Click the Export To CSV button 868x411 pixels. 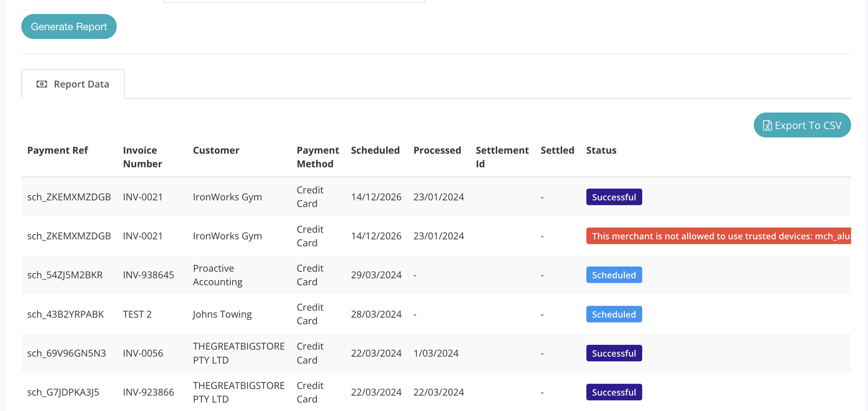click(x=802, y=125)
